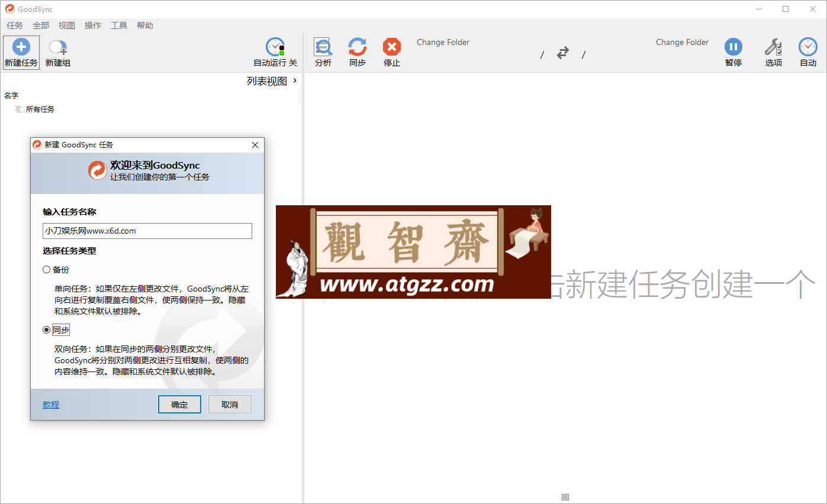Toggle the Auto Run (自动运行) clock icon
The width and height of the screenshot is (827, 504).
pos(275,47)
